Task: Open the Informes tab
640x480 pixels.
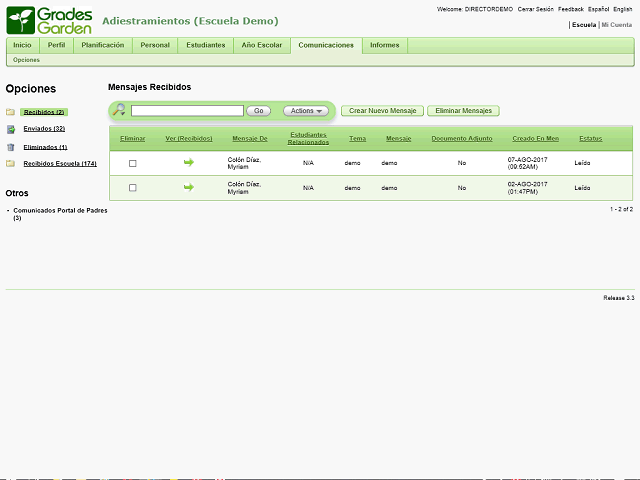Action: 384,45
